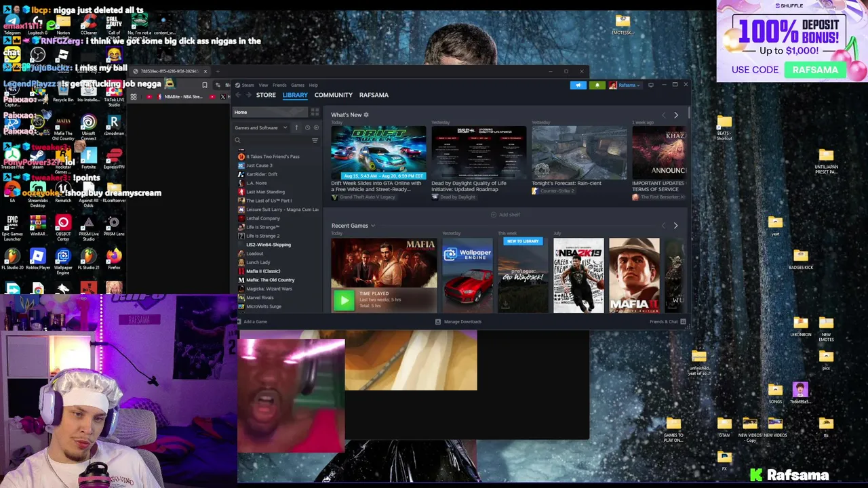Viewport: 868px width, 488px height.
Task: Open Drift Week GTA Online news thumbnail
Action: pyautogui.click(x=378, y=152)
